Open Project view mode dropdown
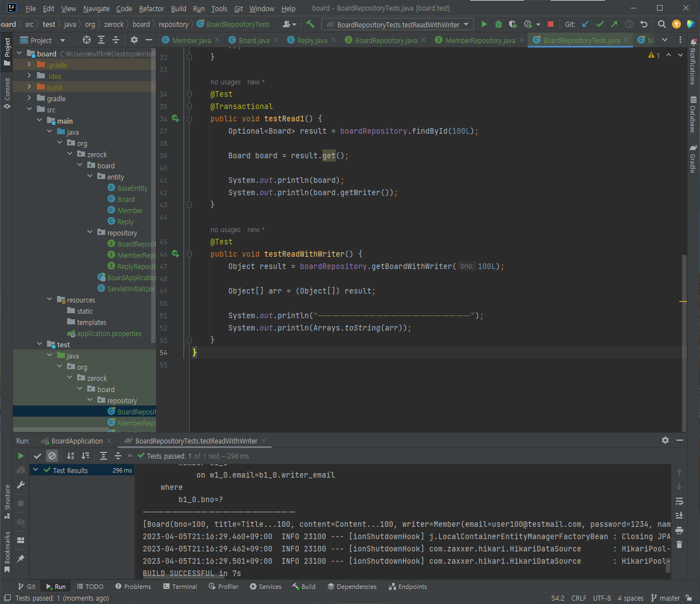This screenshot has width=700, height=604. 62,40
